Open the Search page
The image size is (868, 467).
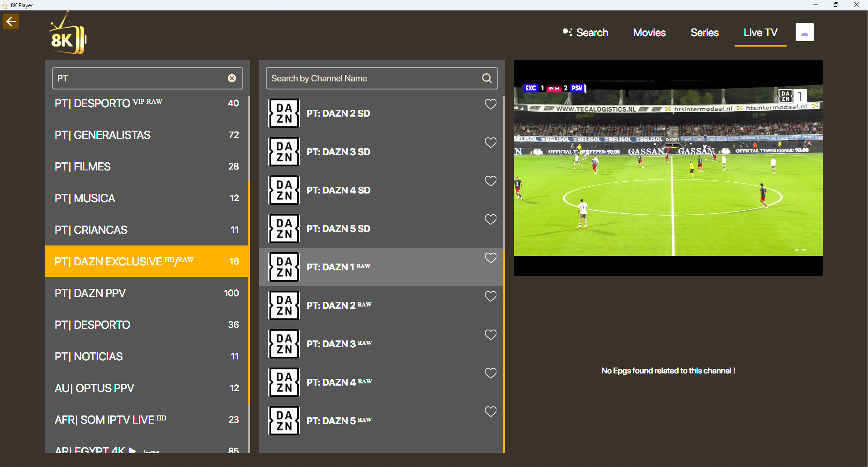click(585, 33)
